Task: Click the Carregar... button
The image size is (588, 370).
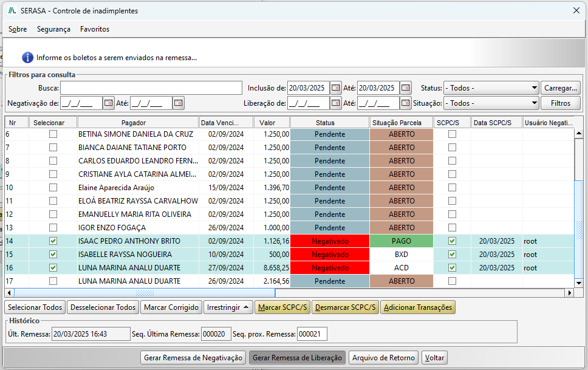Action: [x=561, y=88]
